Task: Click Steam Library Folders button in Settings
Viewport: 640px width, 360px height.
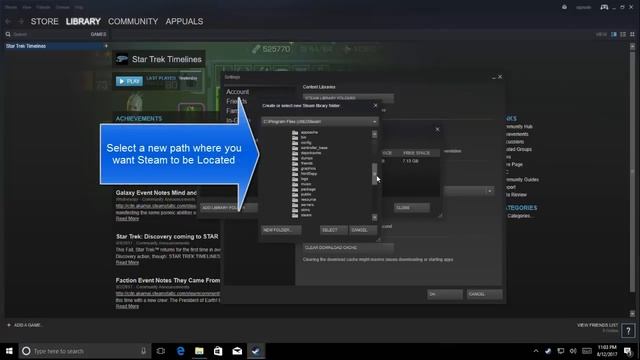Action: point(348,98)
